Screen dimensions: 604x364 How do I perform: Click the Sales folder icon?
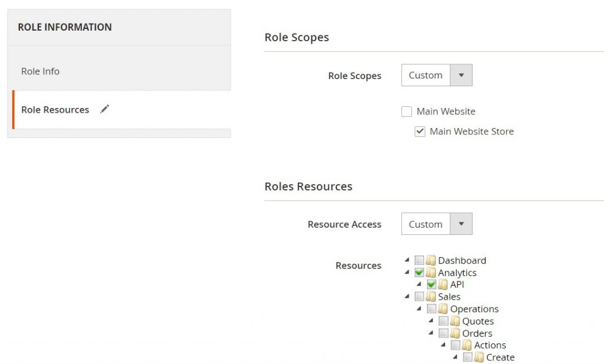point(430,297)
